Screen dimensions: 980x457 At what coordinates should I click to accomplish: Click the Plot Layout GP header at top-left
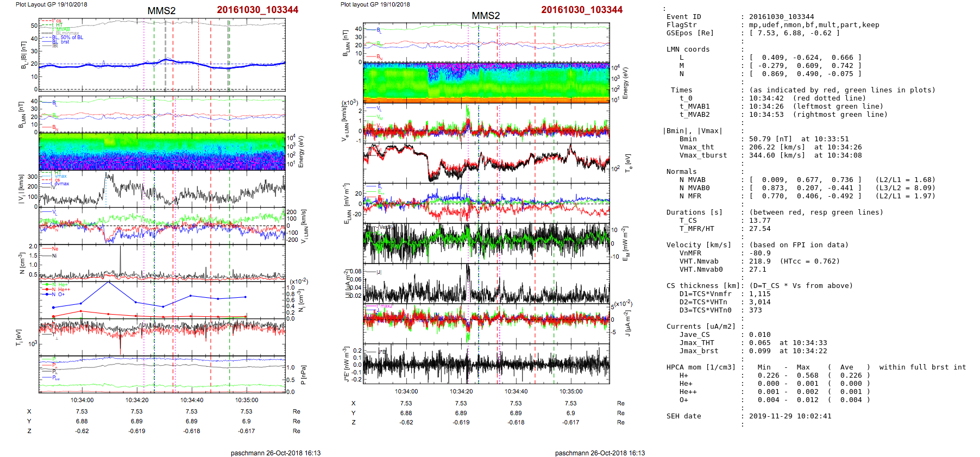pyautogui.click(x=51, y=4)
